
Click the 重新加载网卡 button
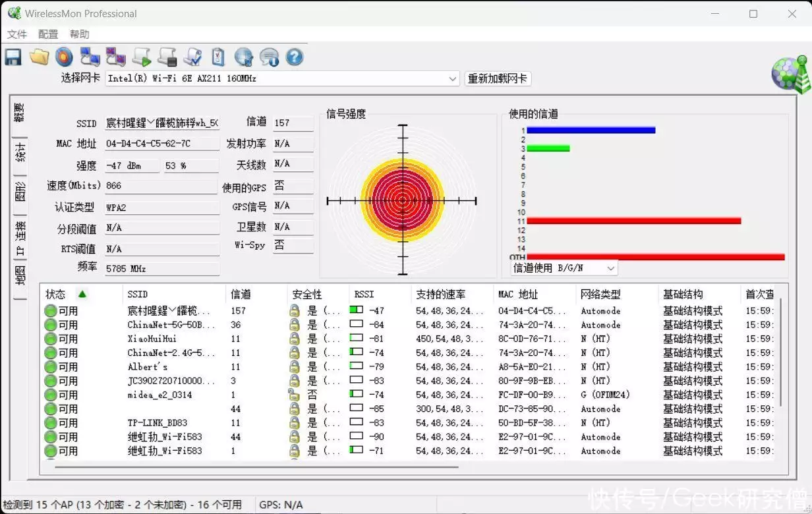[x=498, y=78]
